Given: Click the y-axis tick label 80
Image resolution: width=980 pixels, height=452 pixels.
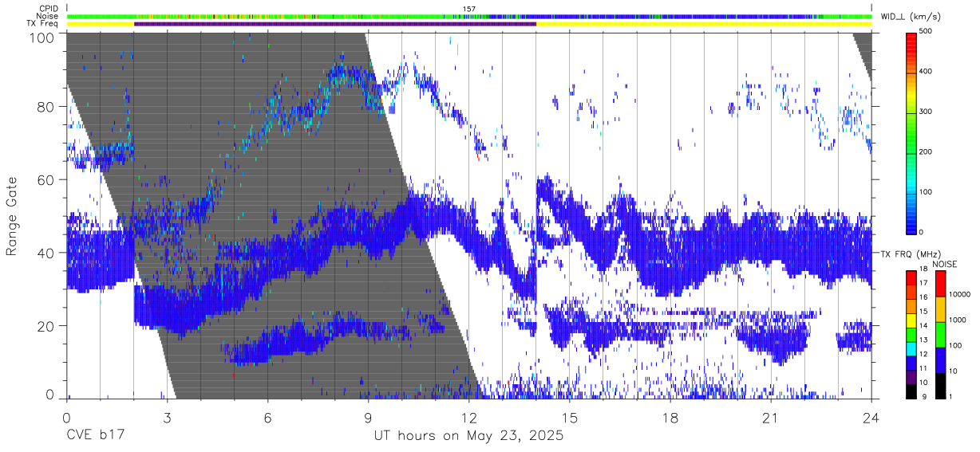Looking at the screenshot, I should pyautogui.click(x=47, y=106).
